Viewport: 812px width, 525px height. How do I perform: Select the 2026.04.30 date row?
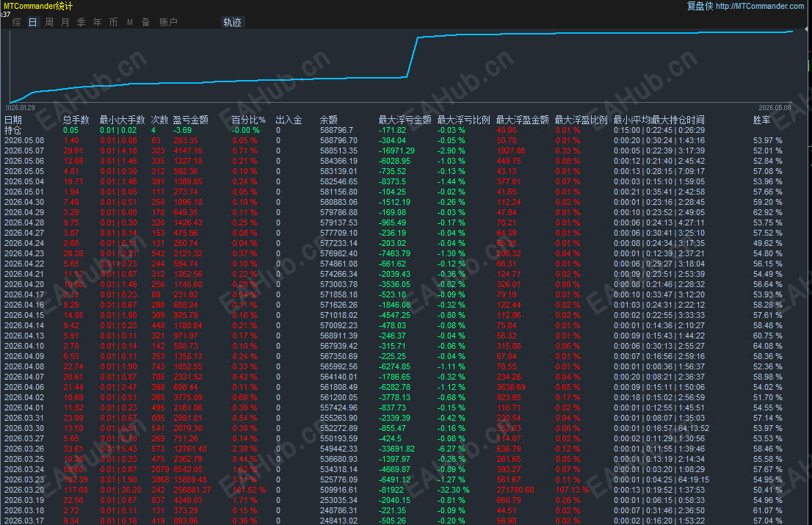[x=24, y=203]
